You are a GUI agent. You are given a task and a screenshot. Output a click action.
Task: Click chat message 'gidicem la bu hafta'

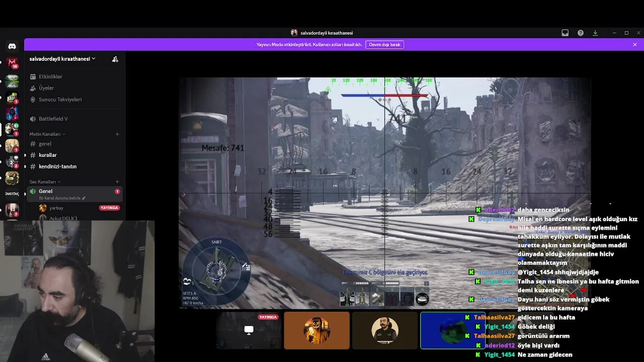pos(546,317)
